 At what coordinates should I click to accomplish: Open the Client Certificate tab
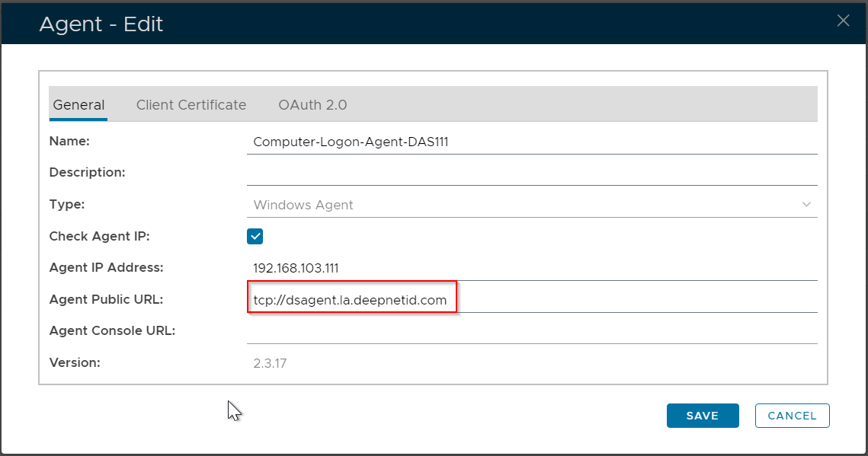click(191, 105)
